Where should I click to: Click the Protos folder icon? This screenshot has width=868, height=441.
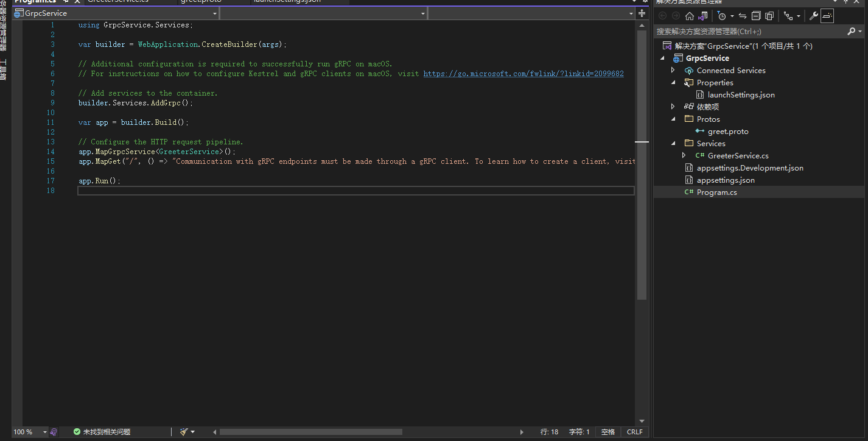689,119
